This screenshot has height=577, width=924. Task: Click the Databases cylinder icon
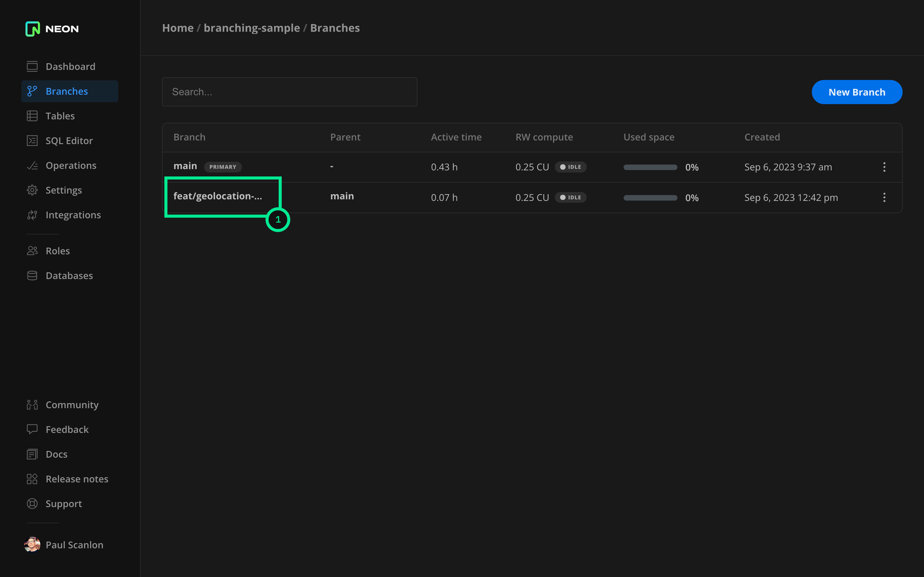32,275
